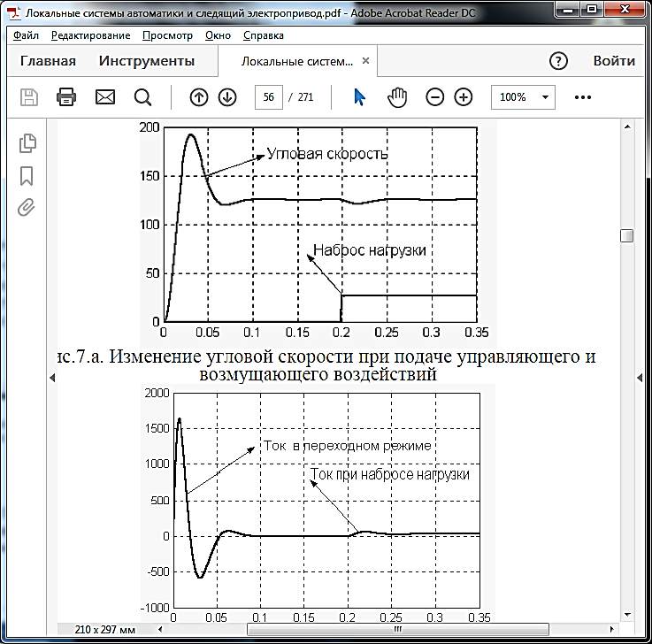Open the Редактирование menu
652x644 pixels.
[90, 35]
